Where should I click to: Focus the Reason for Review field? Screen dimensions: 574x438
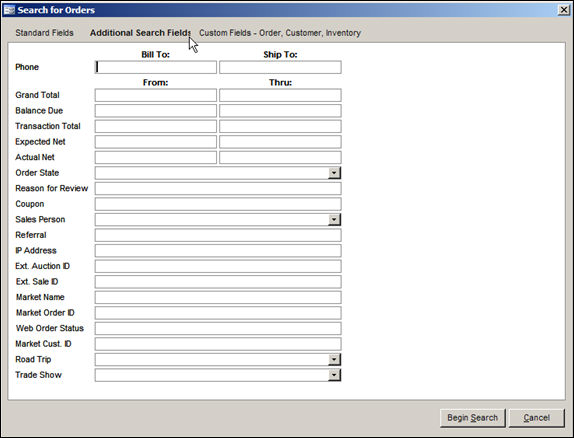(218, 188)
